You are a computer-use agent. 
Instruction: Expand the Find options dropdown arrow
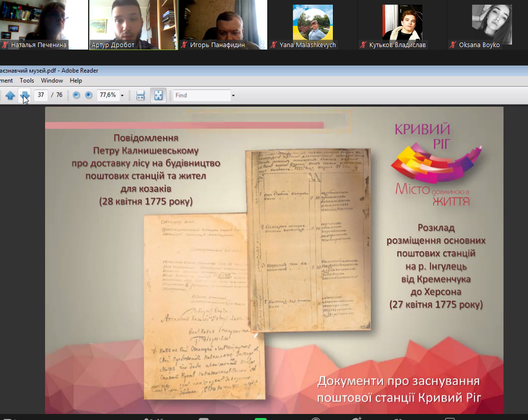(x=233, y=95)
